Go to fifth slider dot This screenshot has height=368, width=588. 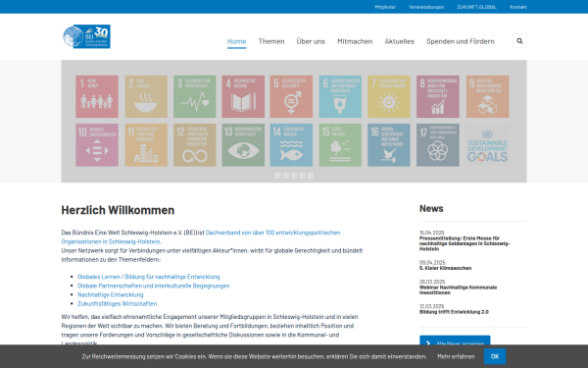pos(311,176)
